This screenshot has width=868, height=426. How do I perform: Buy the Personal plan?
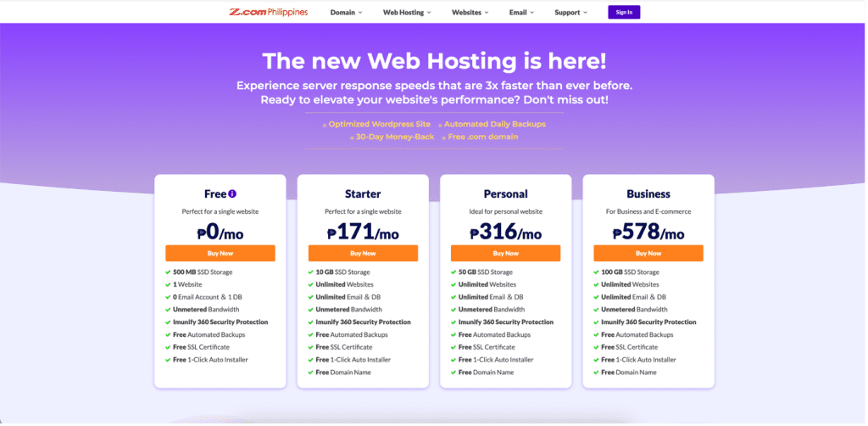(506, 253)
